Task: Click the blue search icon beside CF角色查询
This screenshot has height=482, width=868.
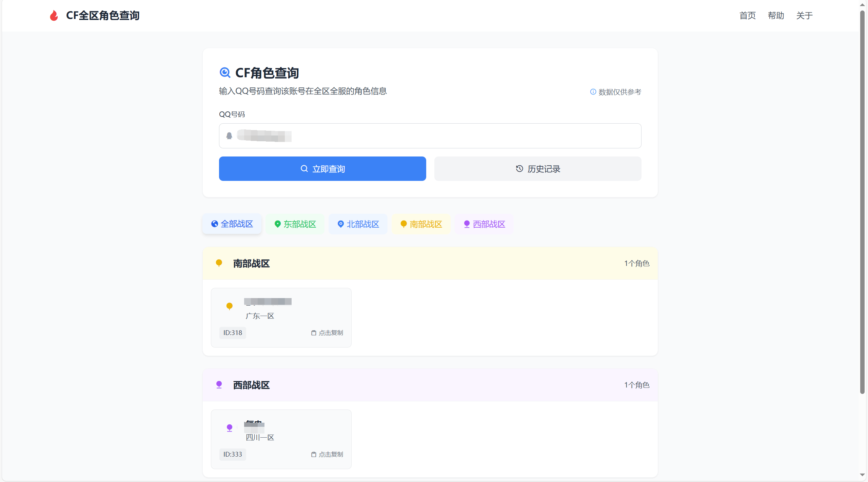Action: pyautogui.click(x=225, y=72)
